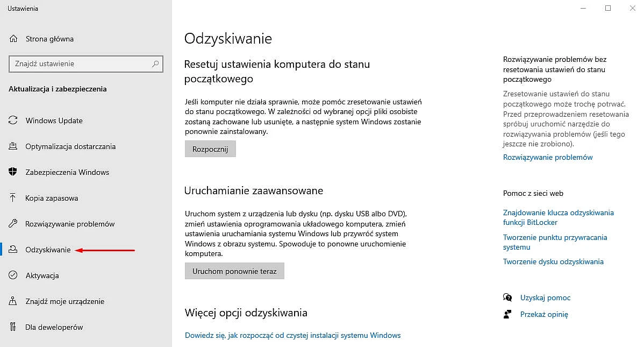Maximize the Ustawienia window
The image size is (644, 347).
(608, 8)
